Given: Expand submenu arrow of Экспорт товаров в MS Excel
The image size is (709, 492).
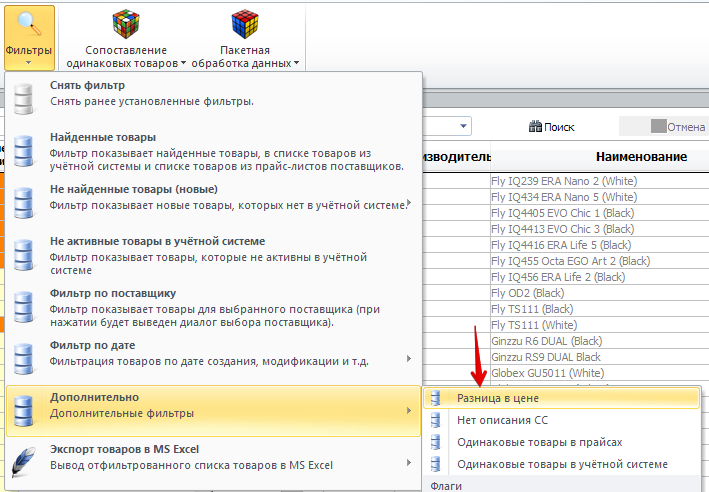Looking at the screenshot, I should [409, 462].
